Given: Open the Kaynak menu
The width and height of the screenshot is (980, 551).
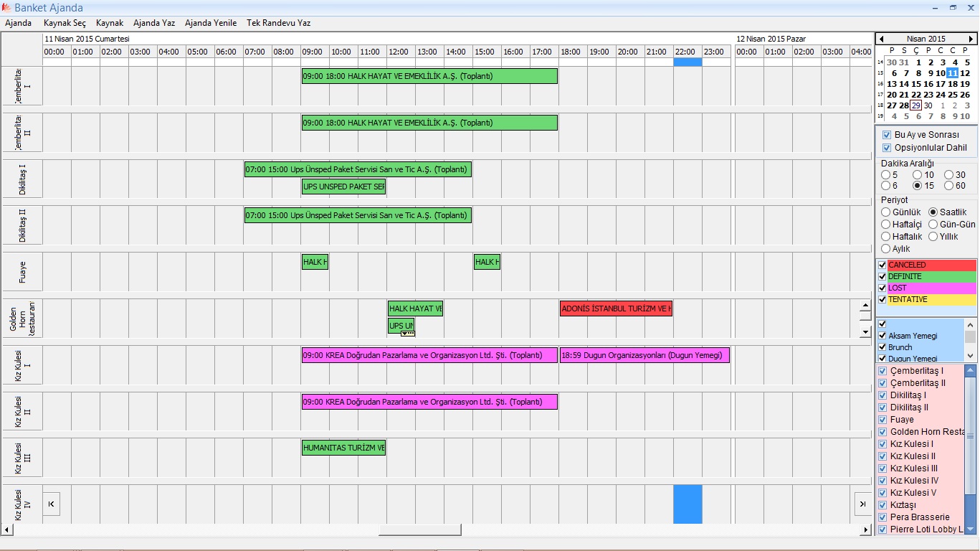Looking at the screenshot, I should tap(110, 23).
